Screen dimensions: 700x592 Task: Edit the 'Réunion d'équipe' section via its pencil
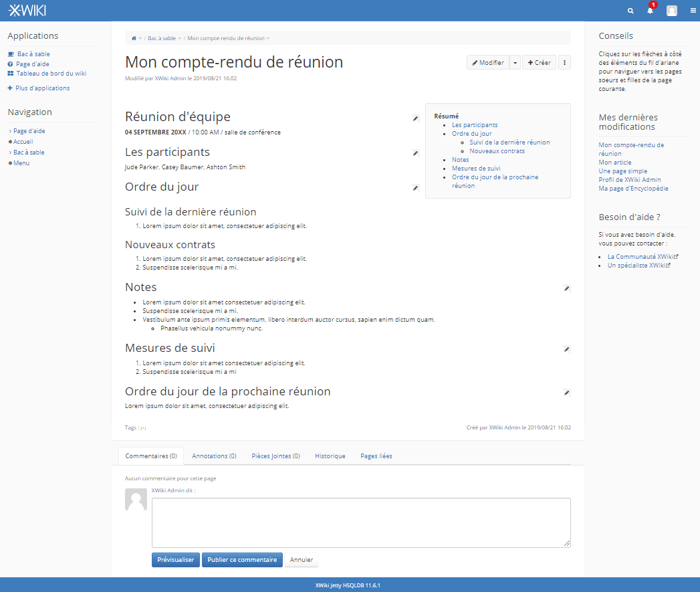click(x=416, y=118)
